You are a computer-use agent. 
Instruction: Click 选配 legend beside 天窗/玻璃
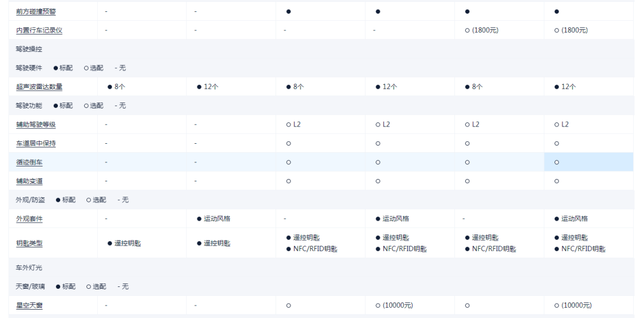tap(96, 287)
